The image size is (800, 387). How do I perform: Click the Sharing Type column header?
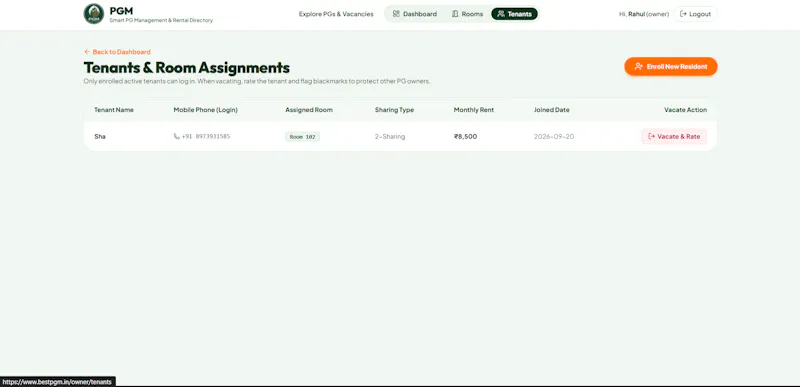[394, 110]
